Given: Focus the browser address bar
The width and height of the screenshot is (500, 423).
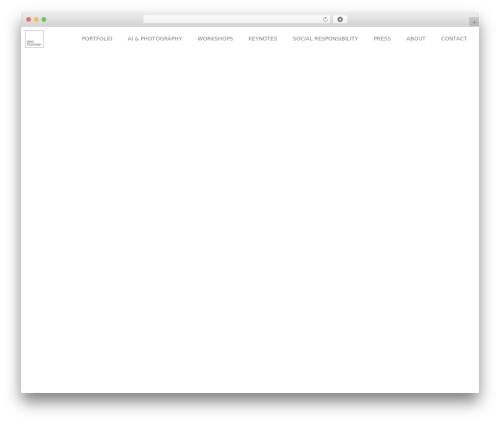Looking at the screenshot, I should [233, 20].
